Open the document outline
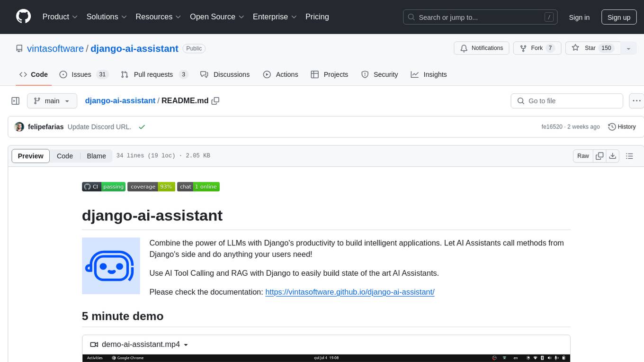 (629, 156)
